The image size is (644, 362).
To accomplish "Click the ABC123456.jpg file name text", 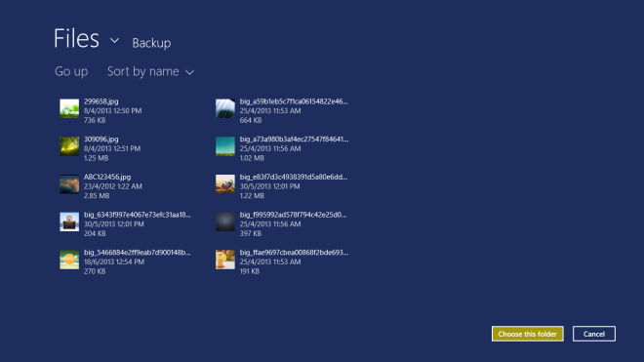I will click(107, 177).
